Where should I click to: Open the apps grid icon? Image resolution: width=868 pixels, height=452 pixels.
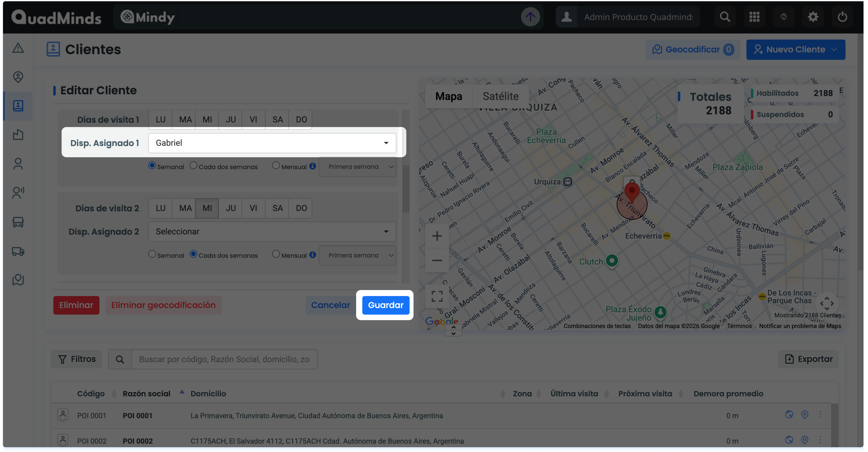(754, 17)
